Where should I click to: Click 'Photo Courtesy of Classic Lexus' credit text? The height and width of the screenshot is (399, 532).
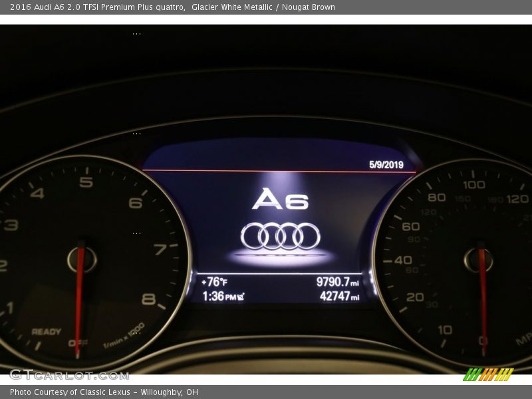70,392
